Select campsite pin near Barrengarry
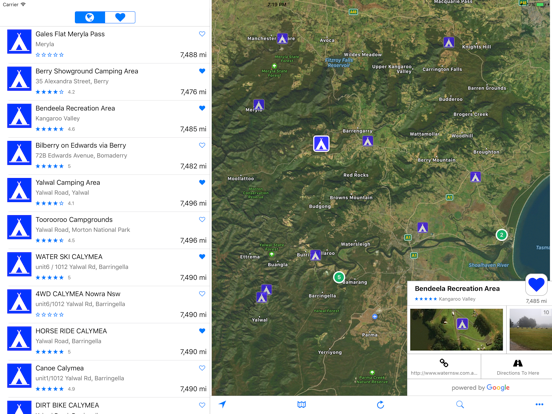 point(368,141)
